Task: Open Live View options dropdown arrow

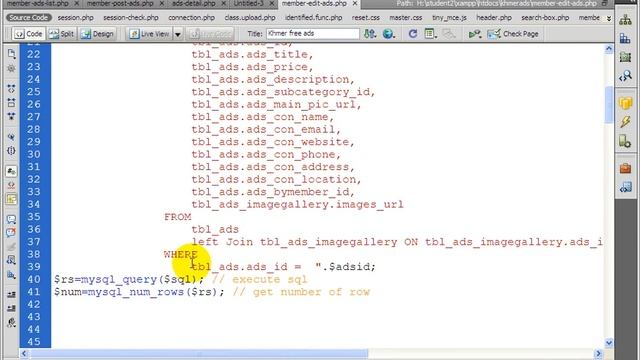Action: (x=178, y=34)
